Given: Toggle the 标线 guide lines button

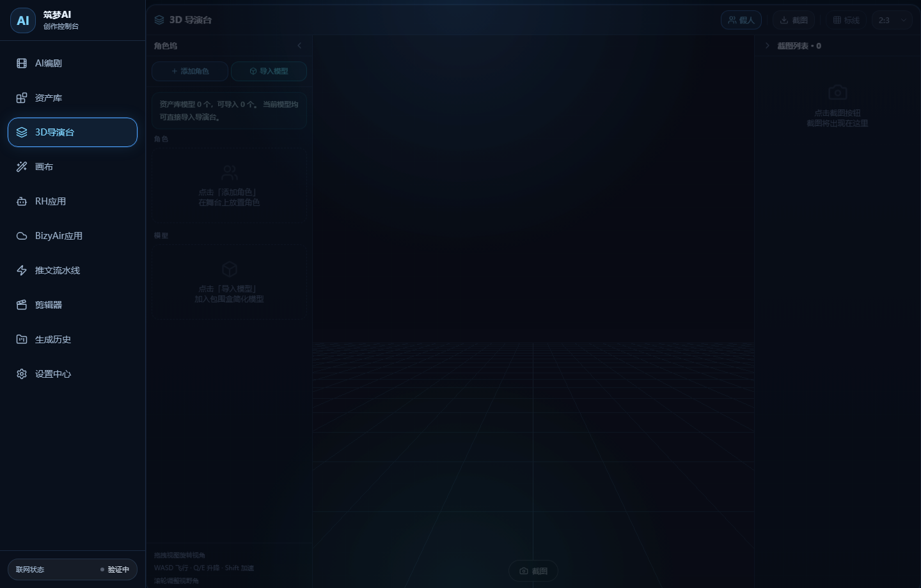Looking at the screenshot, I should coord(846,20).
